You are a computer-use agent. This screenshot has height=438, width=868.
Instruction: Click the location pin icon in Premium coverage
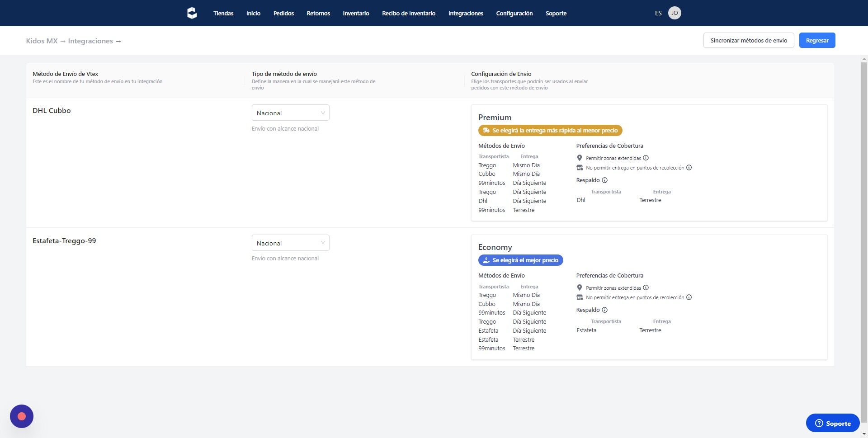(580, 158)
